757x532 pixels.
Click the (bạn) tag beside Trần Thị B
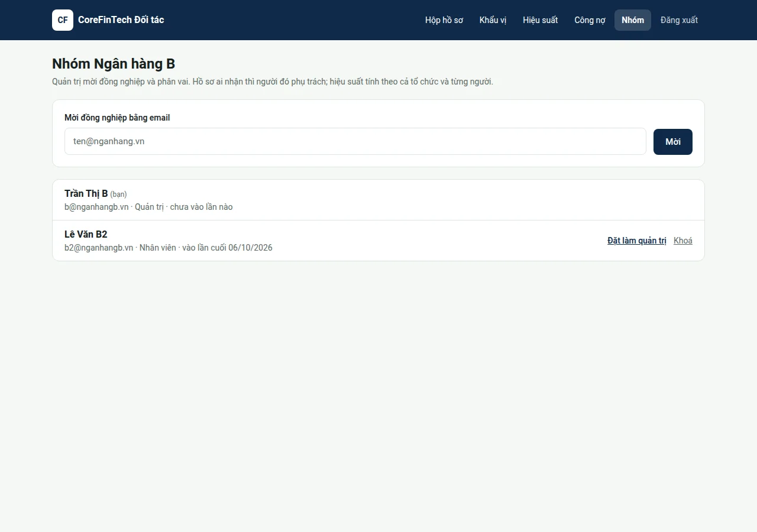(118, 194)
